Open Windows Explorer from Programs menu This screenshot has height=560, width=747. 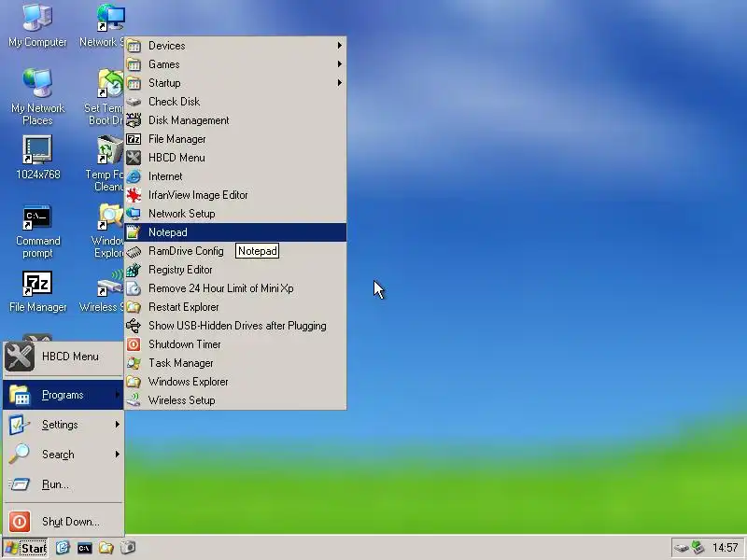coord(235,382)
